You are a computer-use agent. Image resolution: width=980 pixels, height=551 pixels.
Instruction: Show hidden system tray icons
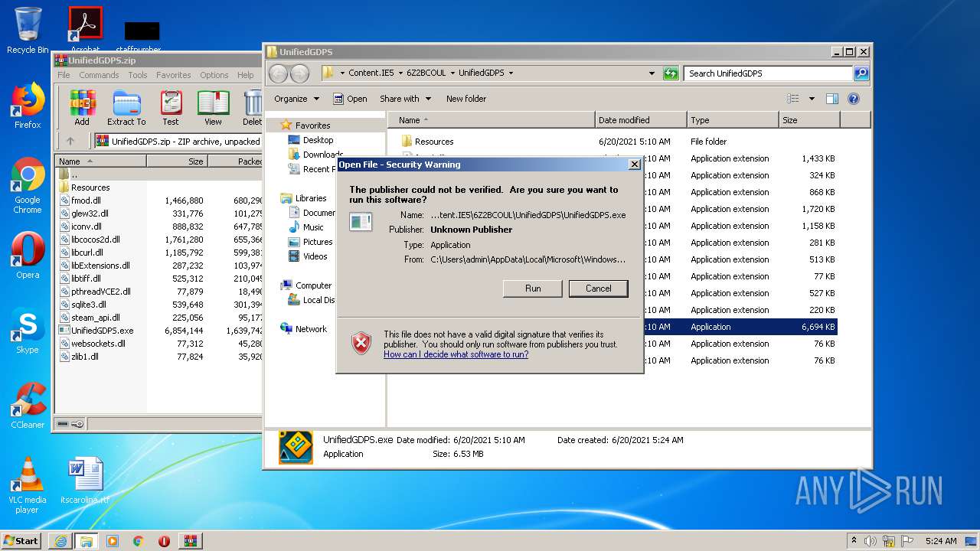(x=854, y=541)
